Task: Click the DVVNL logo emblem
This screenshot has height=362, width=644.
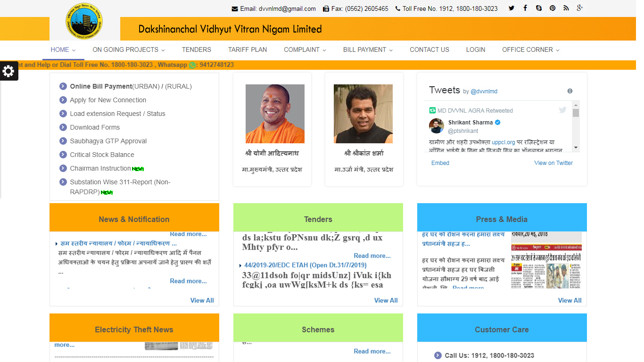Action: coord(84,21)
